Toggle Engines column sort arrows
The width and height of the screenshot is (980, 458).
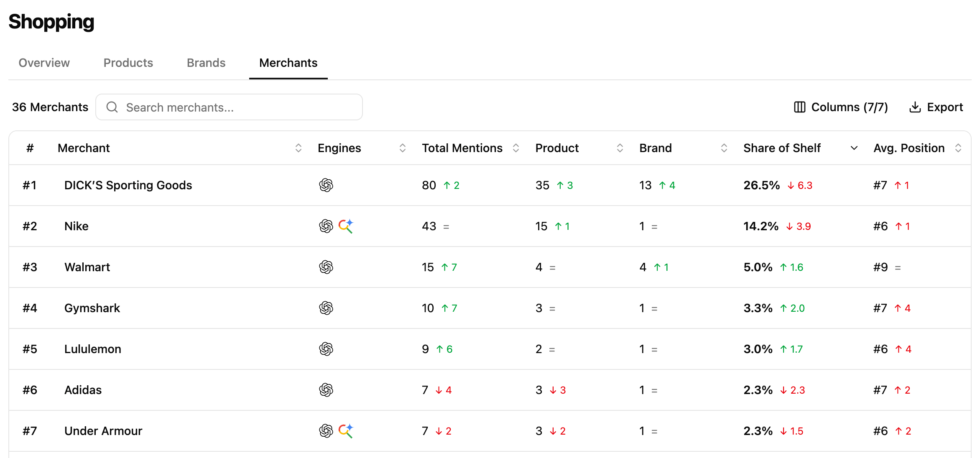pyautogui.click(x=403, y=148)
